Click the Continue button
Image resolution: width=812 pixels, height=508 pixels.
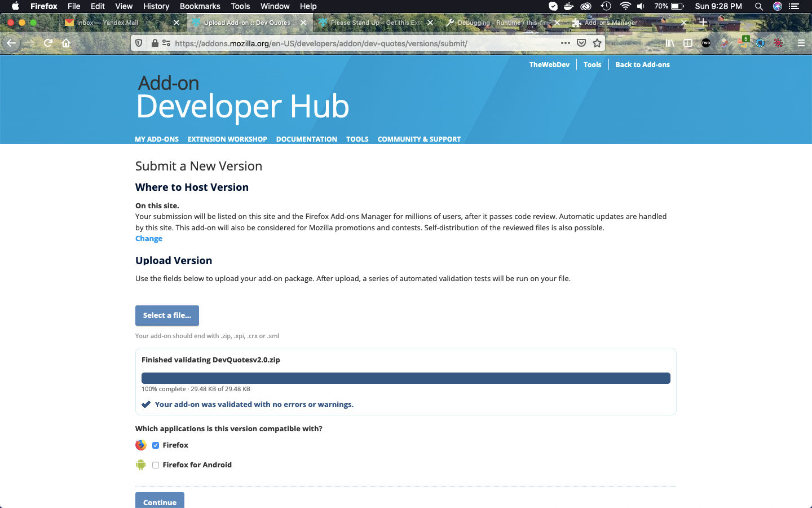[x=160, y=501]
